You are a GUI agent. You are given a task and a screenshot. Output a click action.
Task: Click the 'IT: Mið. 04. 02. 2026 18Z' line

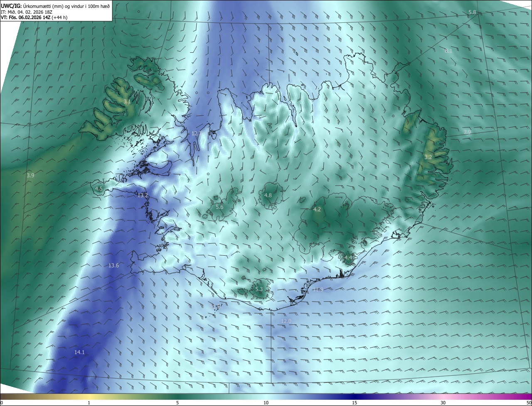27,12
